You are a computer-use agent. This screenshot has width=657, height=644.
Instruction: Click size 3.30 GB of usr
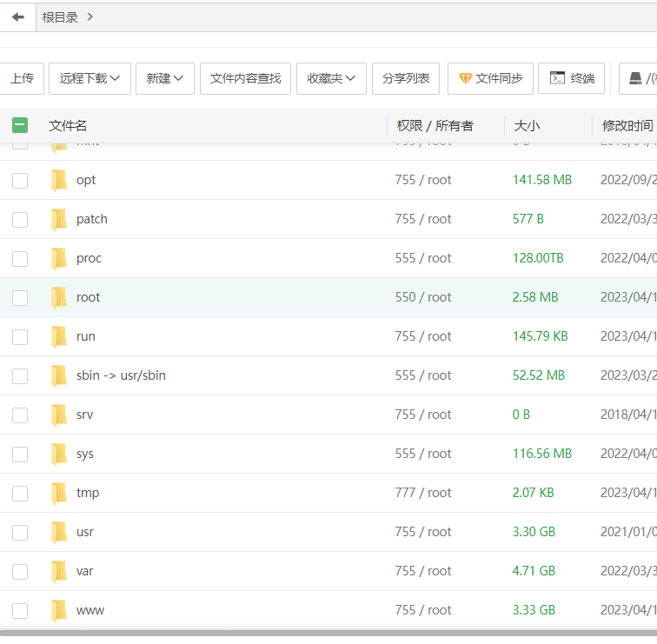[534, 532]
